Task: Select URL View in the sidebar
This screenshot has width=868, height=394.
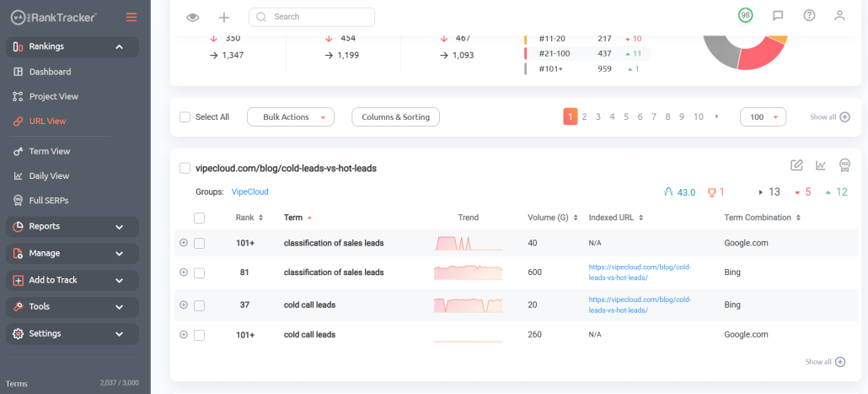Action: point(47,121)
